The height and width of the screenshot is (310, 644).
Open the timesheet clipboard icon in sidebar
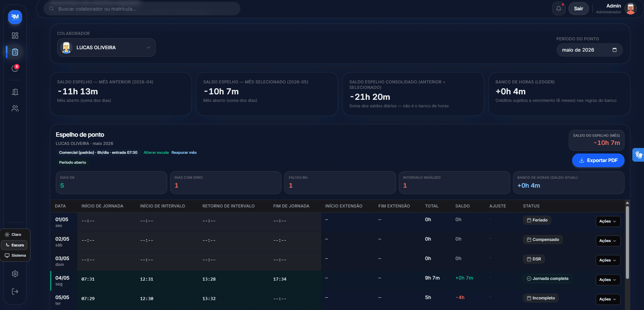coord(15,52)
